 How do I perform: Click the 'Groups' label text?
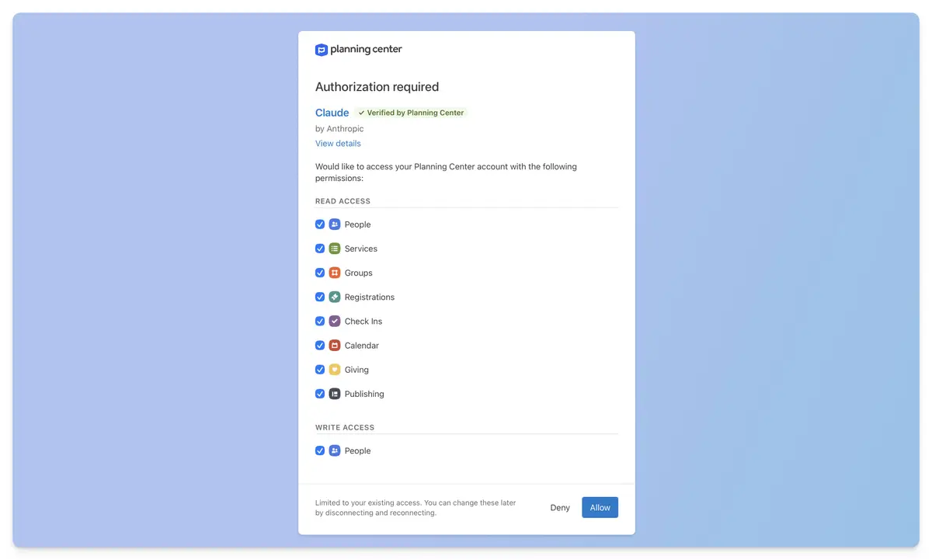359,273
